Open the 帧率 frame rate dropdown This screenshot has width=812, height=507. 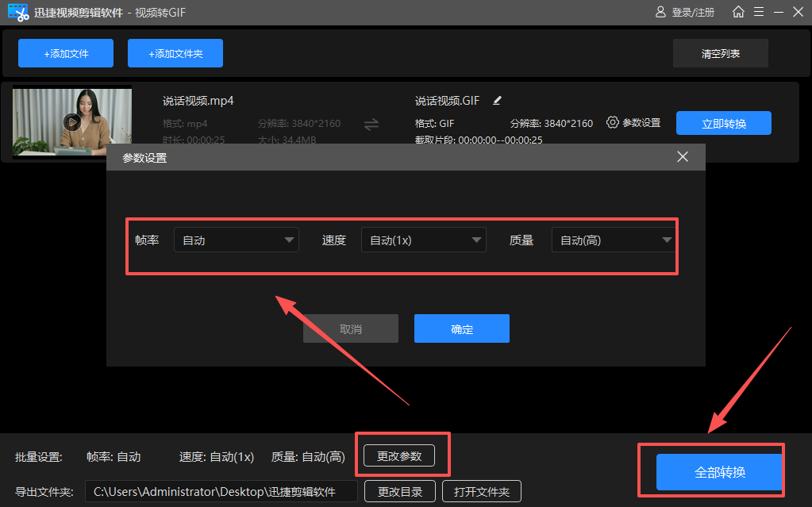(236, 240)
